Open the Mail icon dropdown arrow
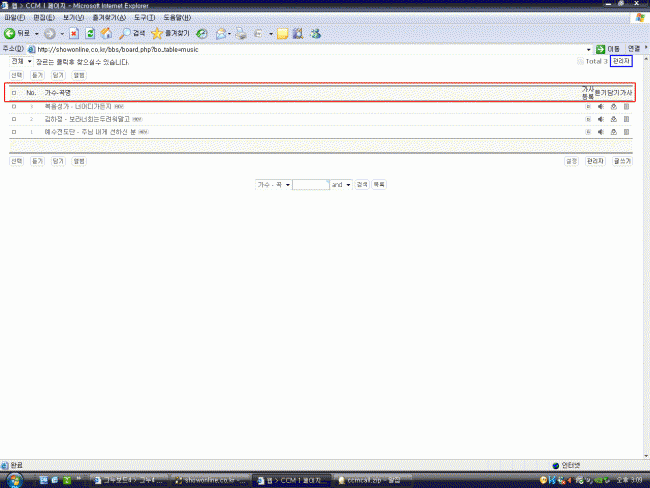 click(229, 34)
